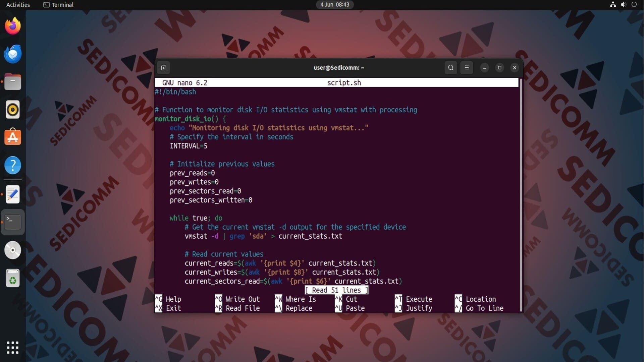Open the clock calendar showing 4 Jun 08:43
Image resolution: width=644 pixels, height=362 pixels.
tap(334, 5)
